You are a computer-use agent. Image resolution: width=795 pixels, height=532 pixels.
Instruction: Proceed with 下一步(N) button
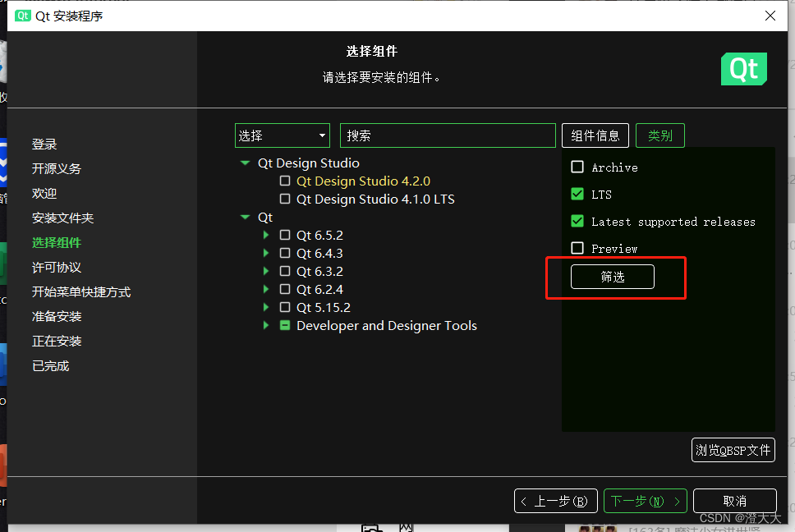pyautogui.click(x=646, y=501)
